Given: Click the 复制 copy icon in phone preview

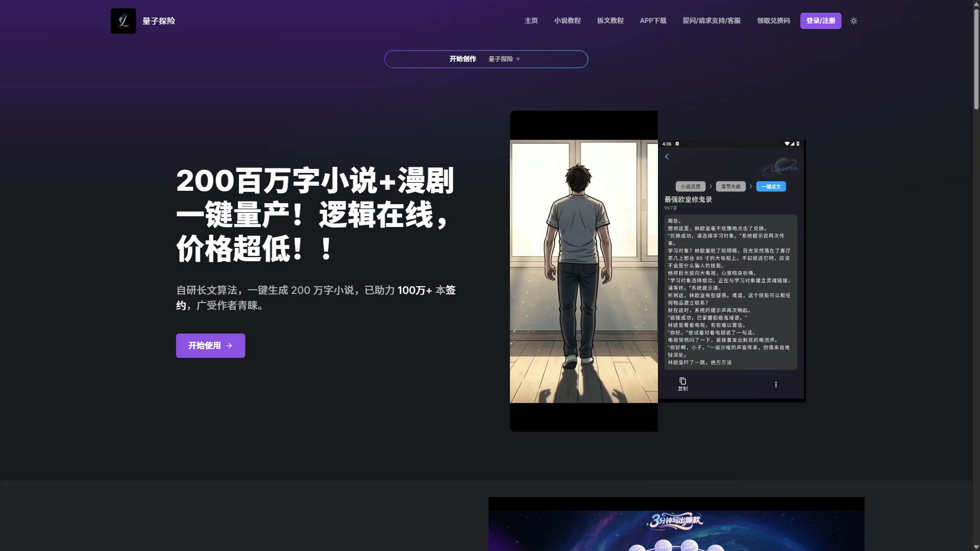Looking at the screenshot, I should point(682,382).
